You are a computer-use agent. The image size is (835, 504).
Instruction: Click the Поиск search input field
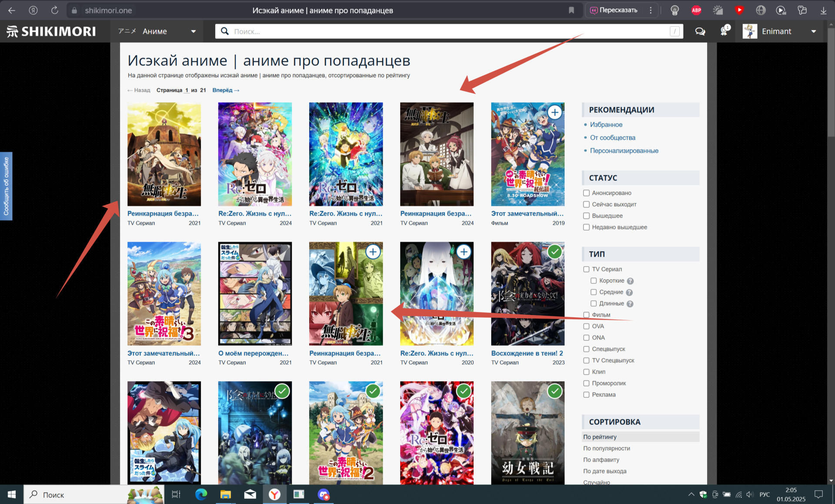point(448,31)
